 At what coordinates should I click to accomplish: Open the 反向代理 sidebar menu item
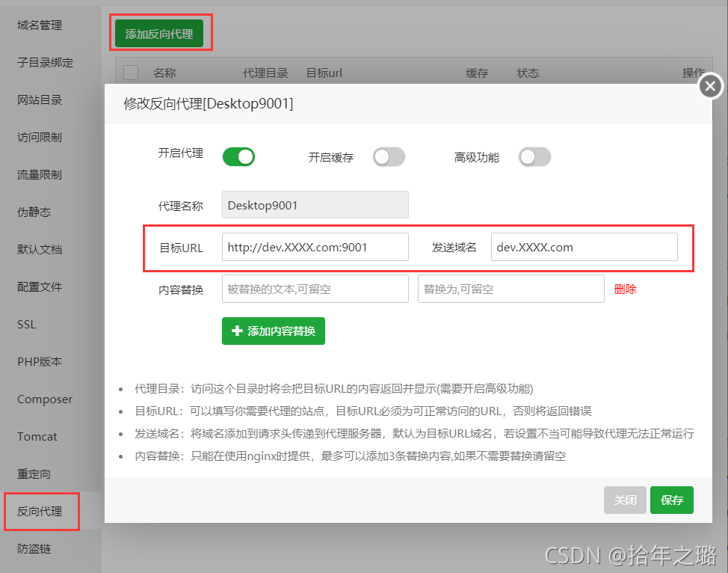click(40, 511)
